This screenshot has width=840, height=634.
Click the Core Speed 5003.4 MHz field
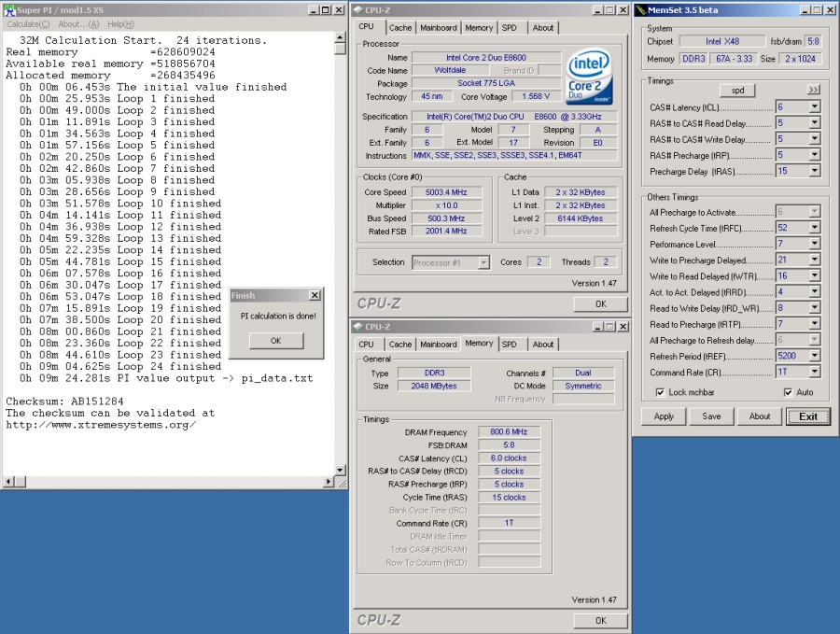(446, 192)
